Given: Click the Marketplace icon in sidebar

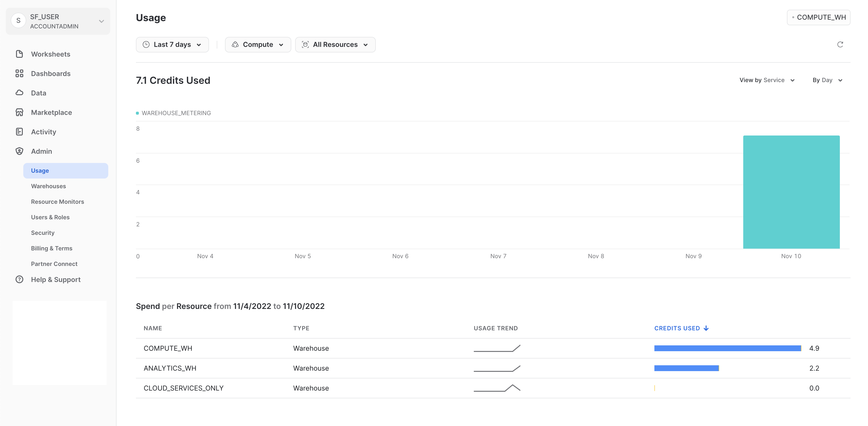Looking at the screenshot, I should coord(19,112).
